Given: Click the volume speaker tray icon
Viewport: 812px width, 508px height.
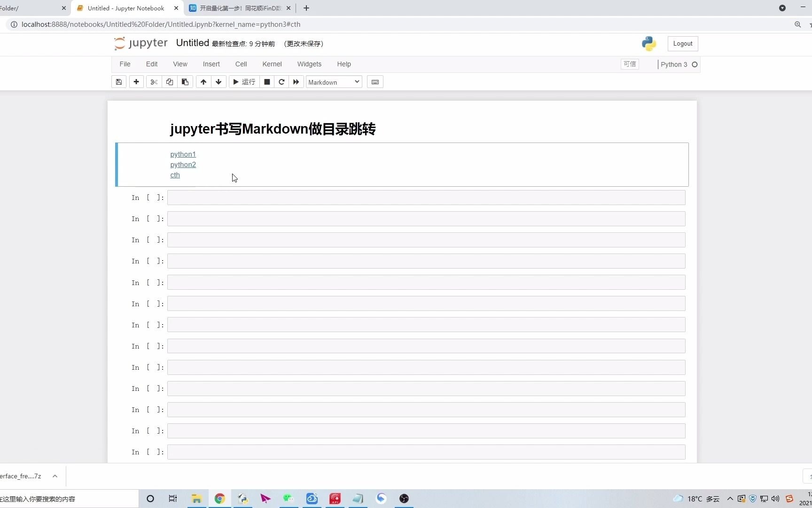Looking at the screenshot, I should pos(775,499).
